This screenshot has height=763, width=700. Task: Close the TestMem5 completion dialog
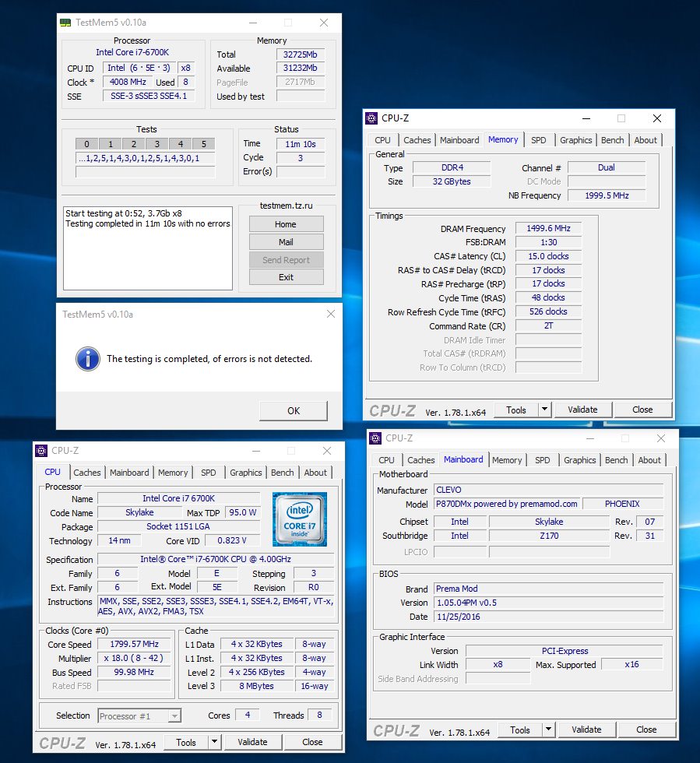331,314
